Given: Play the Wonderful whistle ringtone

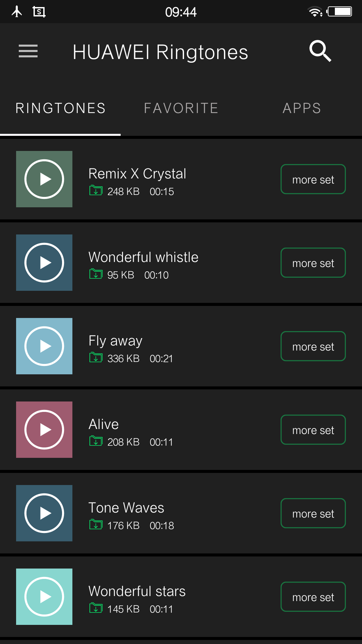Looking at the screenshot, I should (x=44, y=263).
